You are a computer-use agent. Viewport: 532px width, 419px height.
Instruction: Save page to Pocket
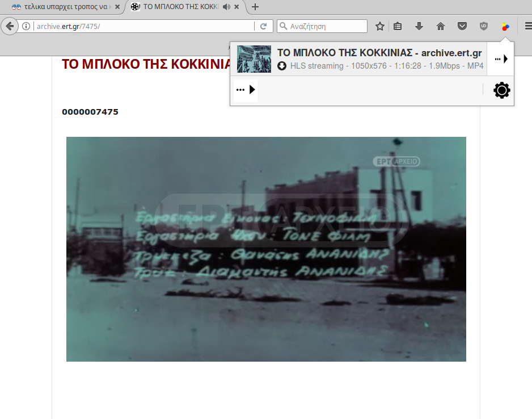coord(462,26)
